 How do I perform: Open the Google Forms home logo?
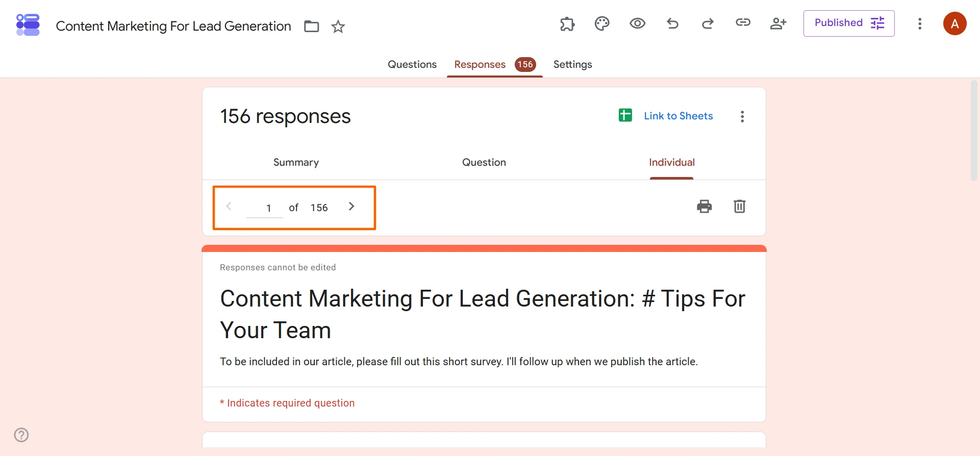28,25
